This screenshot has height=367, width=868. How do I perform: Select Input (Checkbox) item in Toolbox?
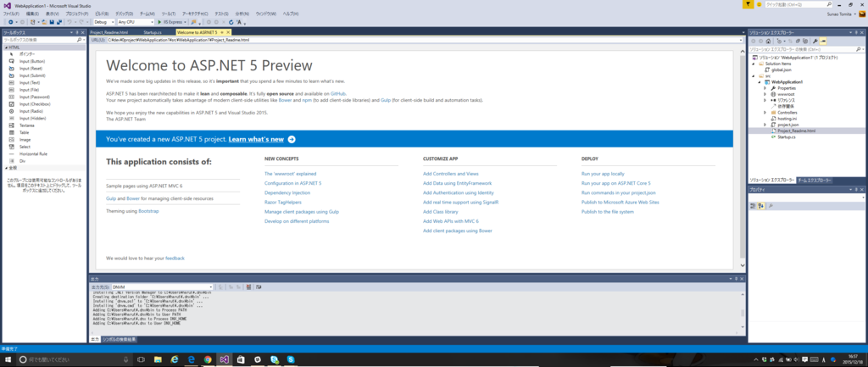pyautogui.click(x=34, y=103)
